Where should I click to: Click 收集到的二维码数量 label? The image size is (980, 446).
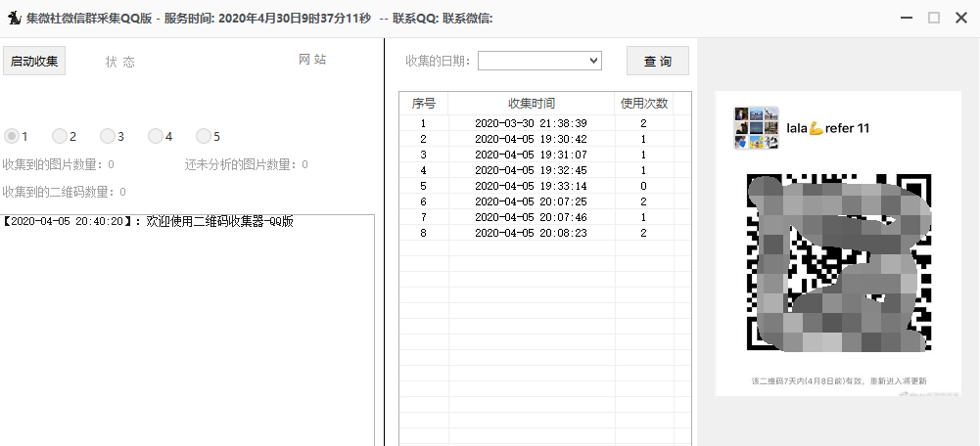(x=64, y=191)
